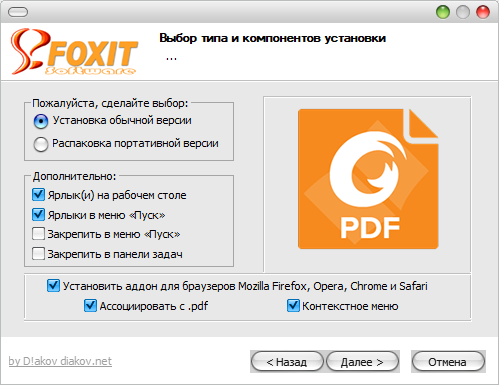The height and width of the screenshot is (385, 499).
Task: Go back with the Назад button
Action: click(x=287, y=362)
